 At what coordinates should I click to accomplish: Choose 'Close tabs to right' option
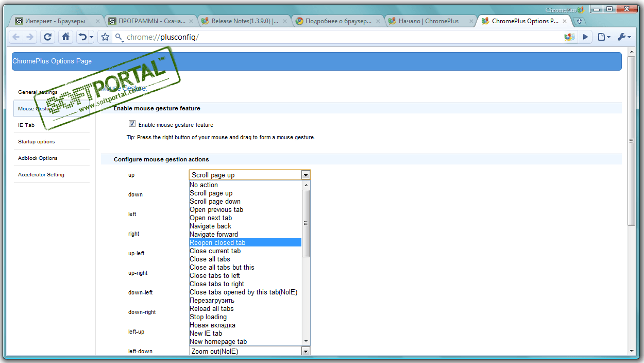[x=245, y=284]
